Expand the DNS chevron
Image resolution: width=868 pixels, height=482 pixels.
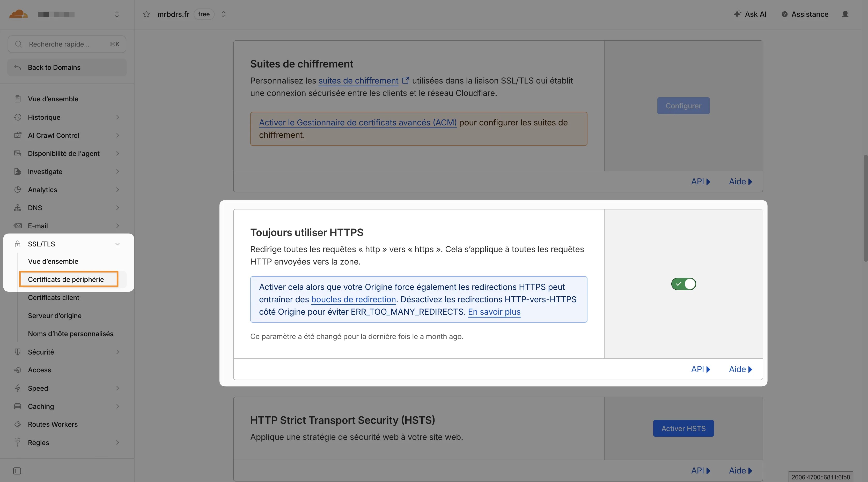pos(117,208)
